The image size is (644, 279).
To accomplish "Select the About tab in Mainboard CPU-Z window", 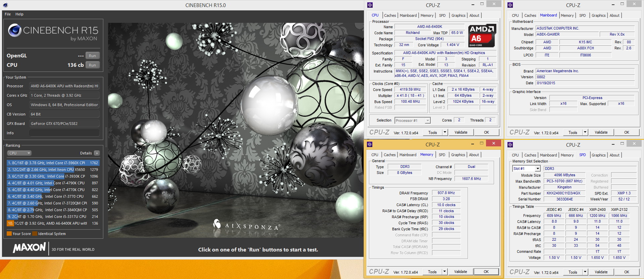I will click(614, 15).
